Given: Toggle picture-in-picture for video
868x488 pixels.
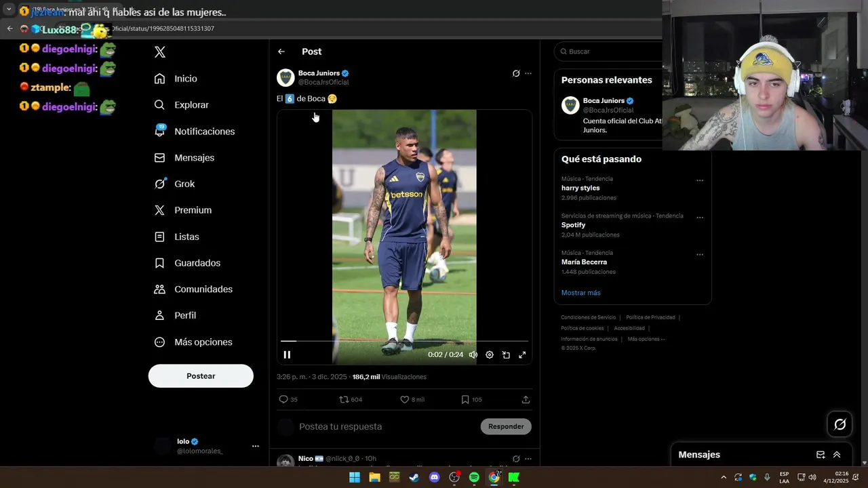Looking at the screenshot, I should [506, 354].
